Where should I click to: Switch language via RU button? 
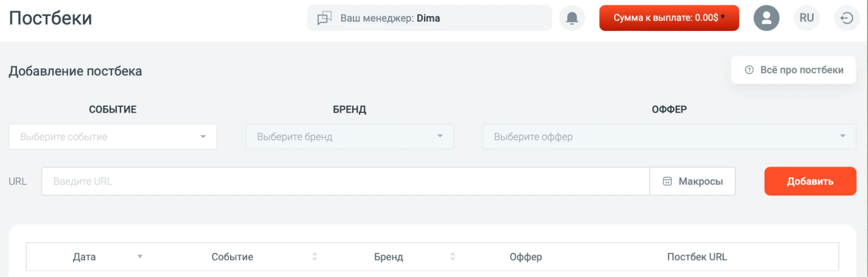click(x=807, y=18)
